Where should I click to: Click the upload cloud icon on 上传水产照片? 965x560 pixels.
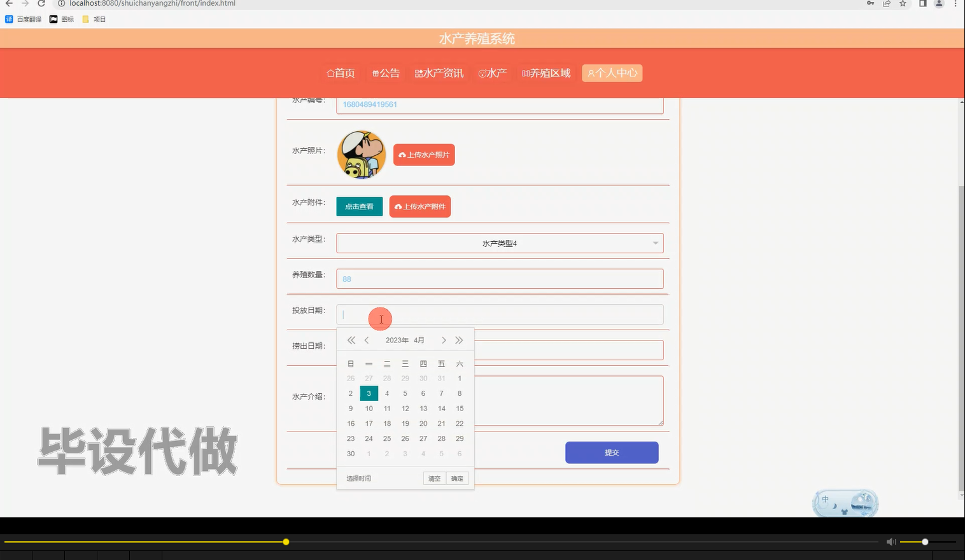coord(402,155)
